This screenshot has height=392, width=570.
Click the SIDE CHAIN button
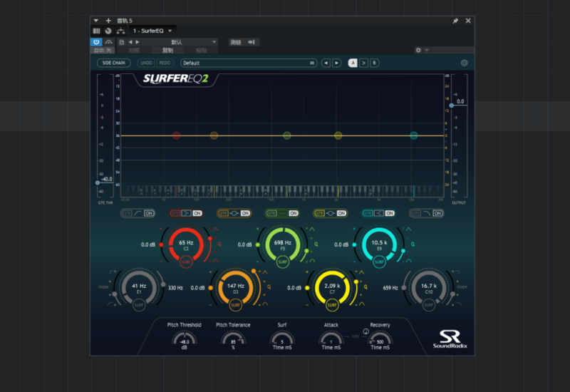[114, 63]
